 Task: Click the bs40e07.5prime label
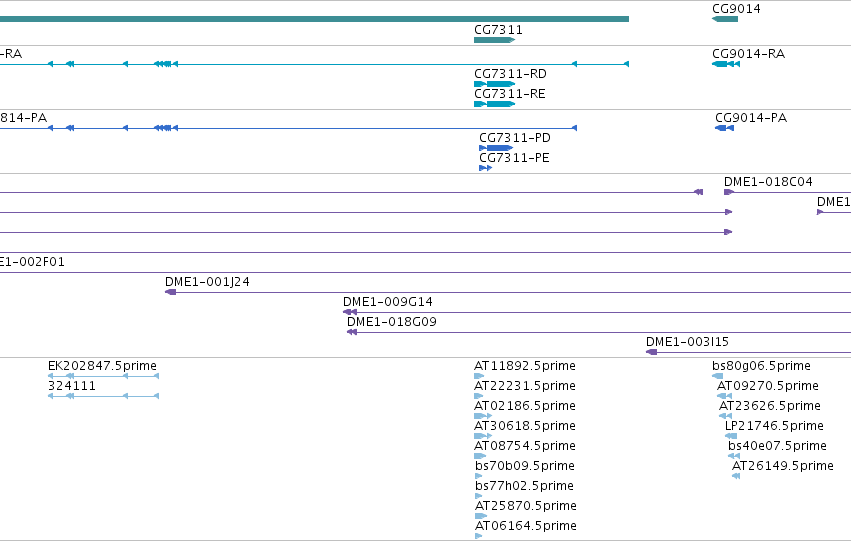point(777,445)
